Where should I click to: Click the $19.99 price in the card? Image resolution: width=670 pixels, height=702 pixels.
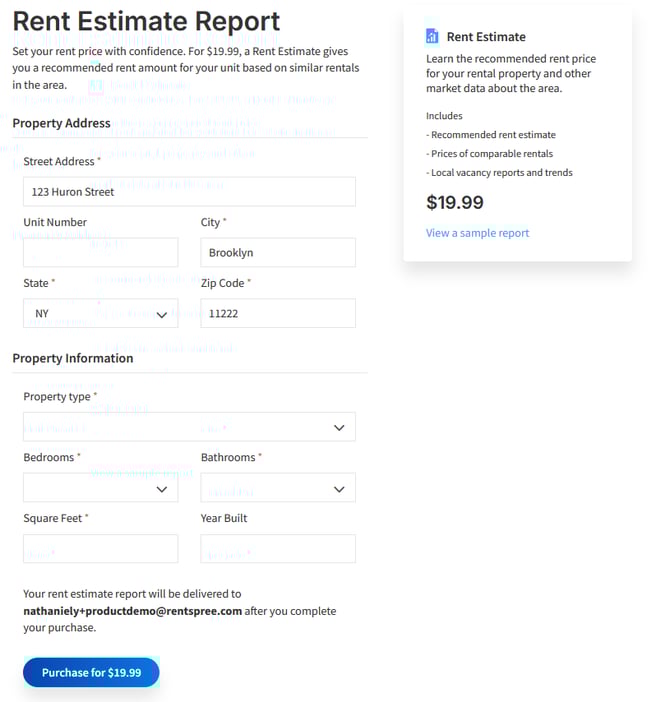pyautogui.click(x=455, y=202)
